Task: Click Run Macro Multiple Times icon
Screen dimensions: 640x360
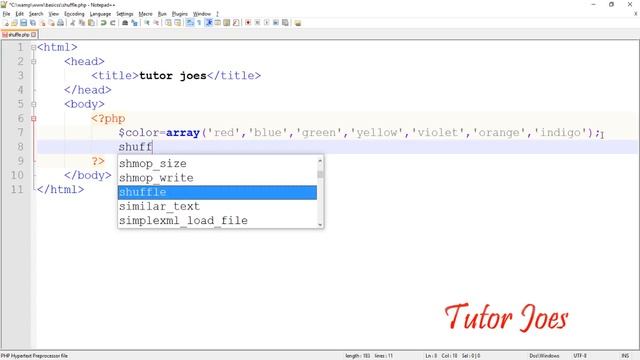Action: tap(276, 23)
